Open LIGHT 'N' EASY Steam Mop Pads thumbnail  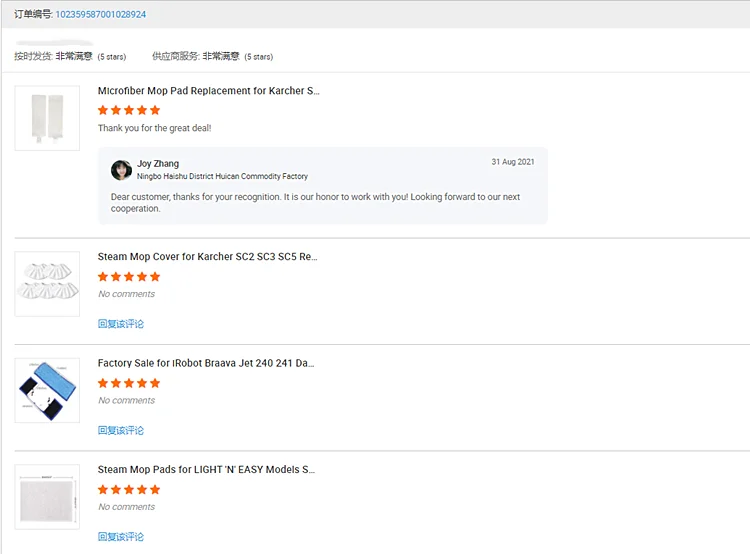(47, 497)
